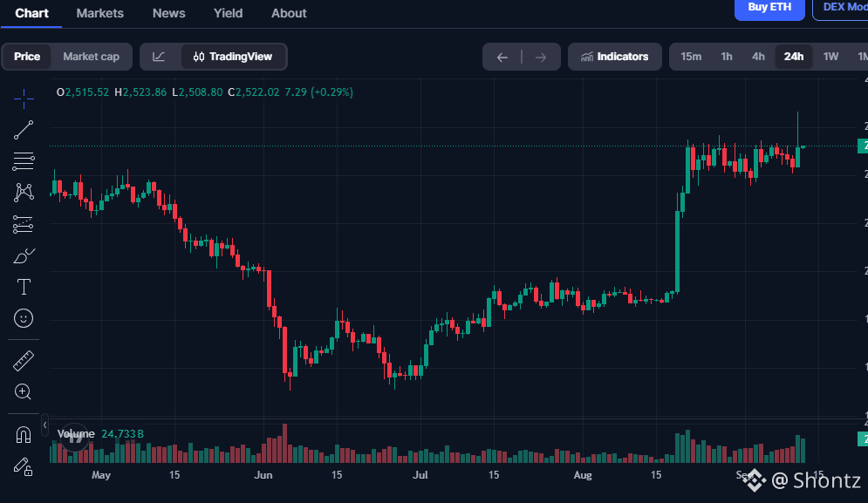Select the 4h timeframe
868x503 pixels.
pos(758,57)
